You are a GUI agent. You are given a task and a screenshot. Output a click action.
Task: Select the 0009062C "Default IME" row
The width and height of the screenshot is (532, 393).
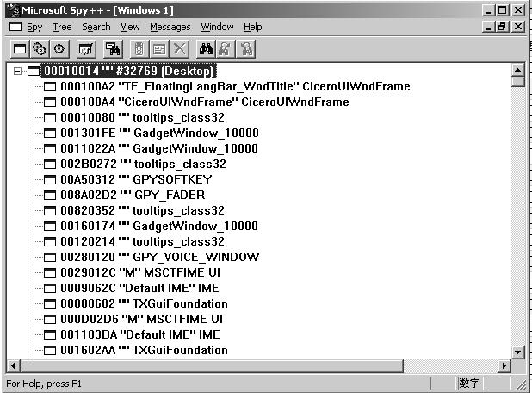[x=139, y=289]
